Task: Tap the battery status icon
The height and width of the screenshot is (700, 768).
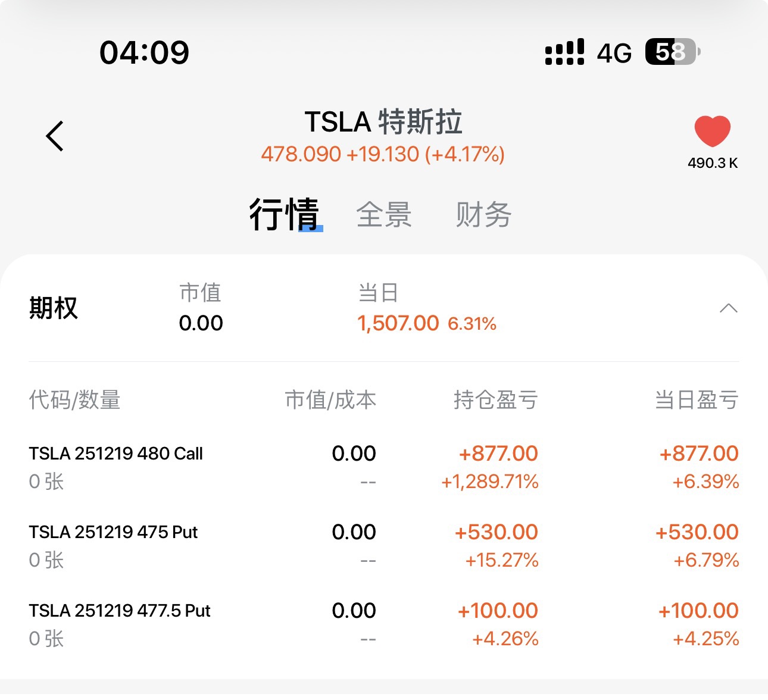Action: pyautogui.click(x=673, y=52)
